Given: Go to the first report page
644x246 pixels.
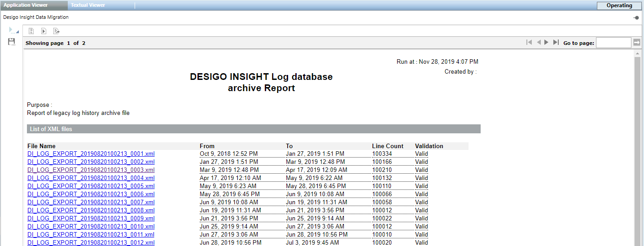Looking at the screenshot, I should [529, 42].
